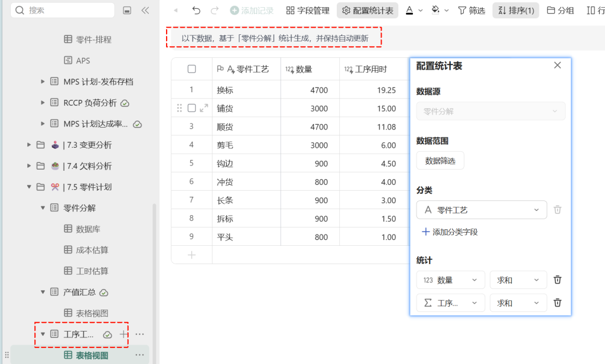Click the search box in the sidebar
Screen dimensions: 605x364
click(x=63, y=11)
